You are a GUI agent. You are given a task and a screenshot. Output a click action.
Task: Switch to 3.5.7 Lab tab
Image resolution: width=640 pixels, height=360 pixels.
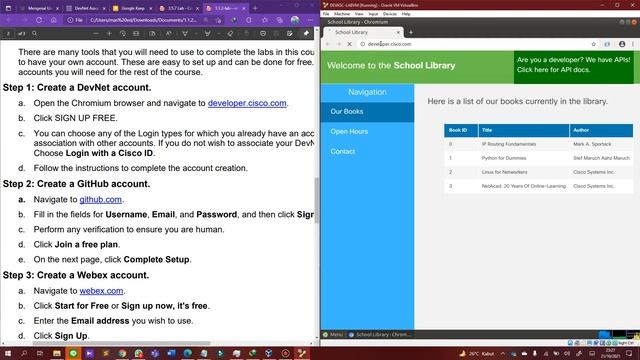click(180, 8)
